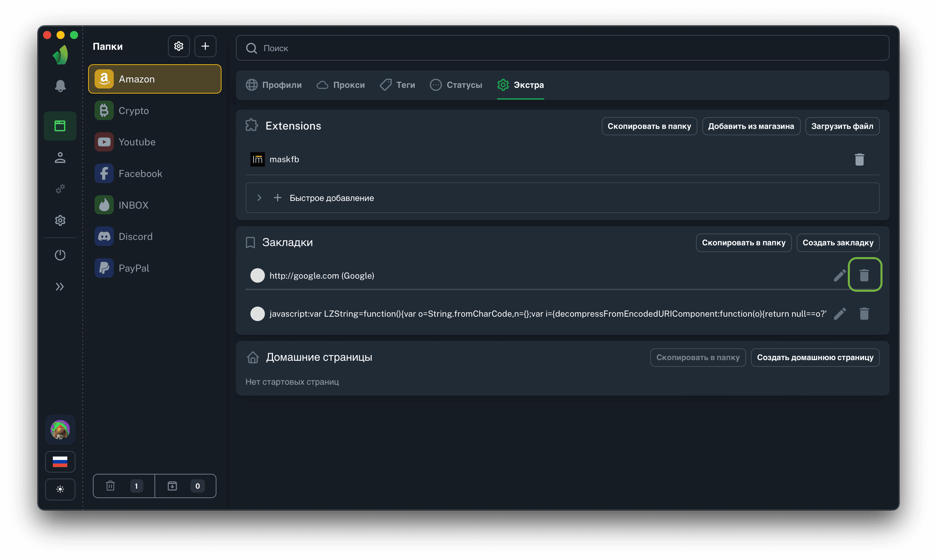Delete the google.com bookmark
This screenshot has height=560, width=937.
click(864, 275)
